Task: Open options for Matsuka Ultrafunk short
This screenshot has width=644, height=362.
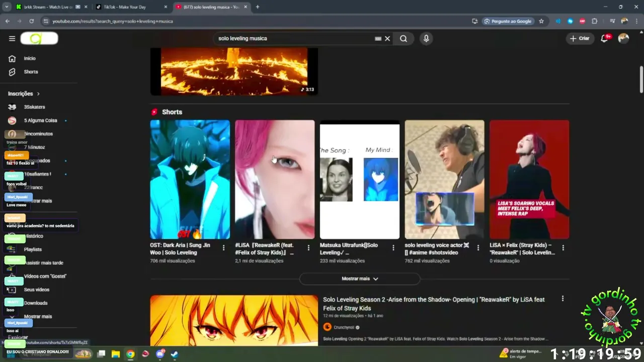Action: click(x=393, y=247)
